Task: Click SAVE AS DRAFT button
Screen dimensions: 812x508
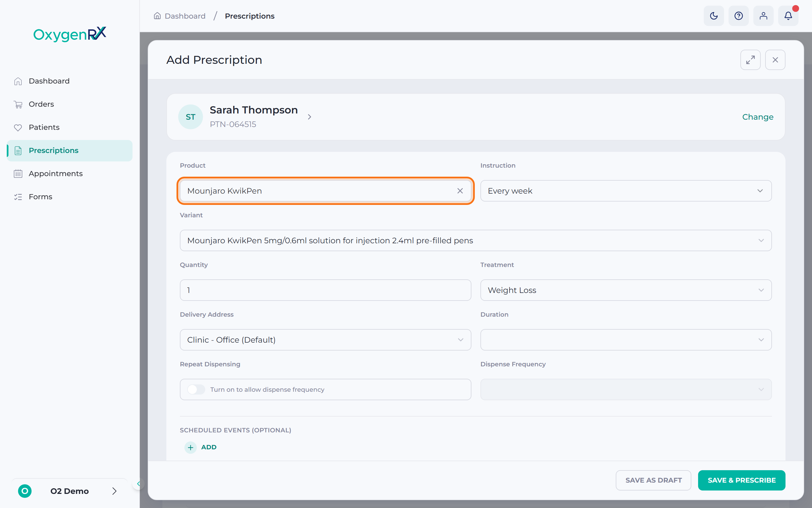Action: [653, 480]
